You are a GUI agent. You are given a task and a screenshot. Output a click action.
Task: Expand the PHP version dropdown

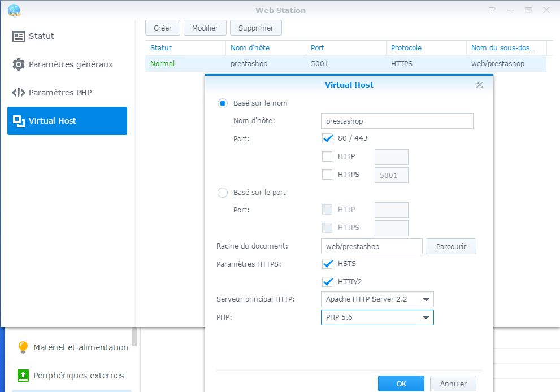click(377, 317)
